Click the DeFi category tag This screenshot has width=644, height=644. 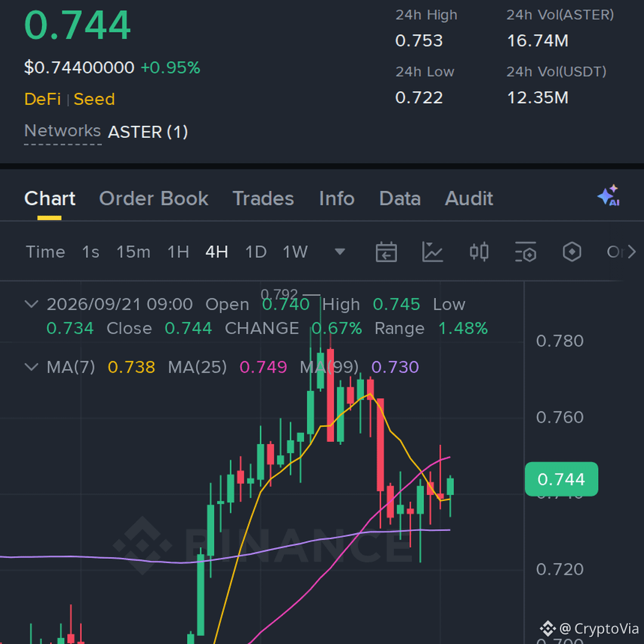tap(43, 100)
